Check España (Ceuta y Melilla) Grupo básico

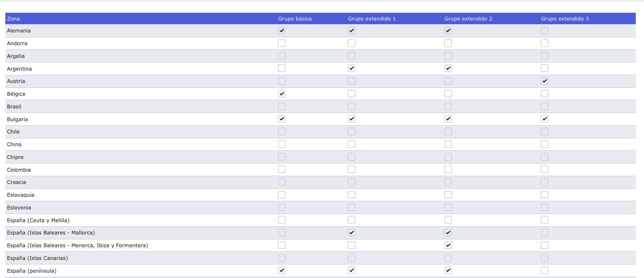pyautogui.click(x=282, y=220)
